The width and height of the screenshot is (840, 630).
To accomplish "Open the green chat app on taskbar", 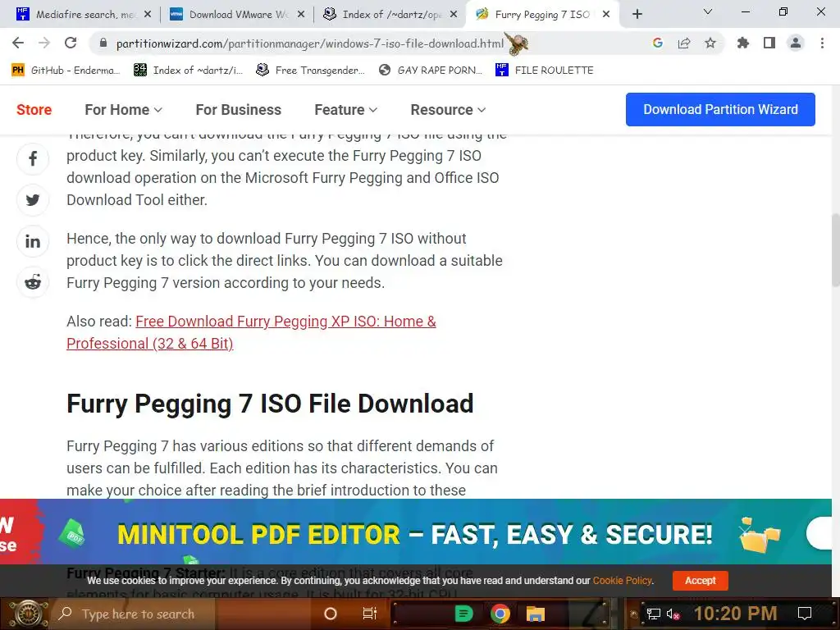I will pyautogui.click(x=463, y=614).
